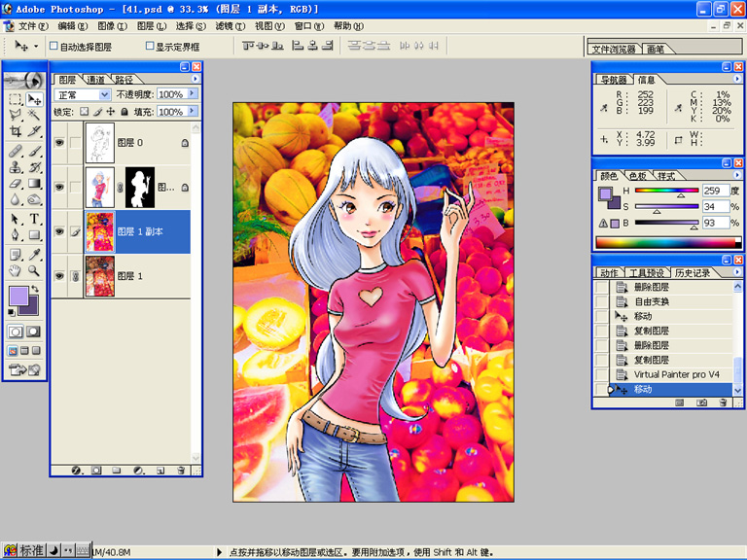Select the Brush tool in toolbox
747x560 pixels.
(x=34, y=152)
